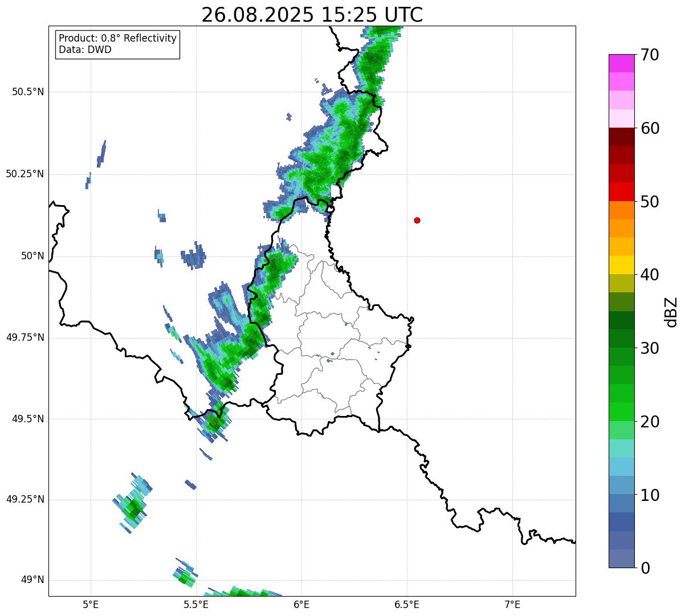Click the 6°E longitude label
Screen dimensions: 685x616
301,604
